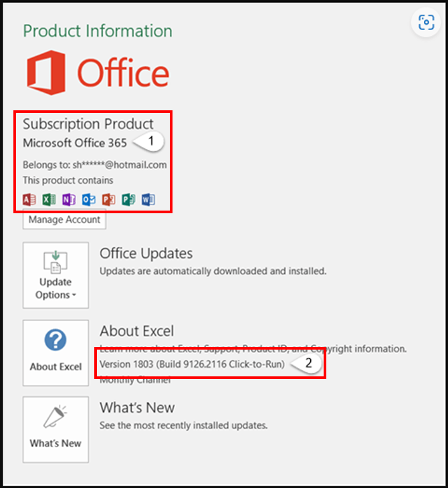Click the PowerPoint app icon
The image size is (448, 488).
108,199
